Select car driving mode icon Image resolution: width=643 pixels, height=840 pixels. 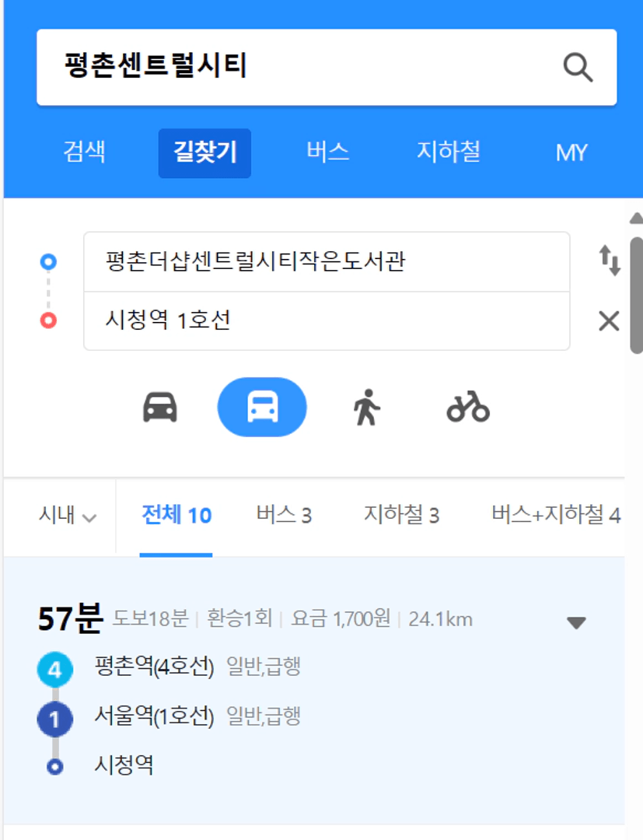click(159, 408)
